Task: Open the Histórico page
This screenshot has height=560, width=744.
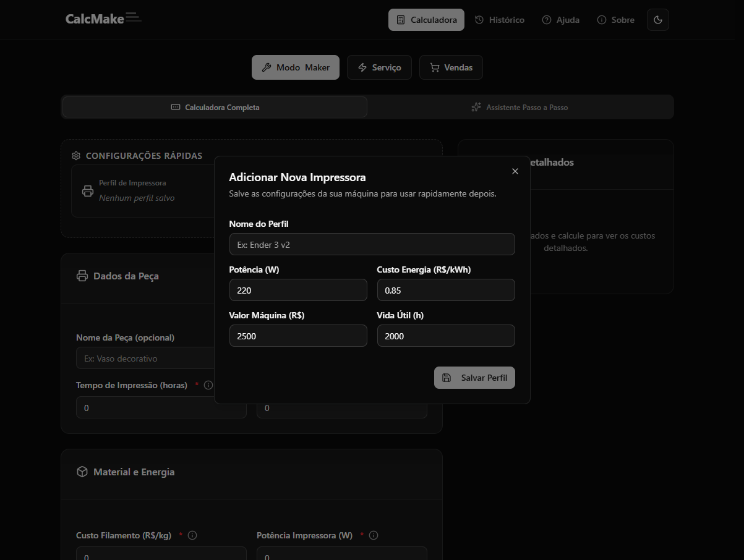Action: click(x=500, y=20)
